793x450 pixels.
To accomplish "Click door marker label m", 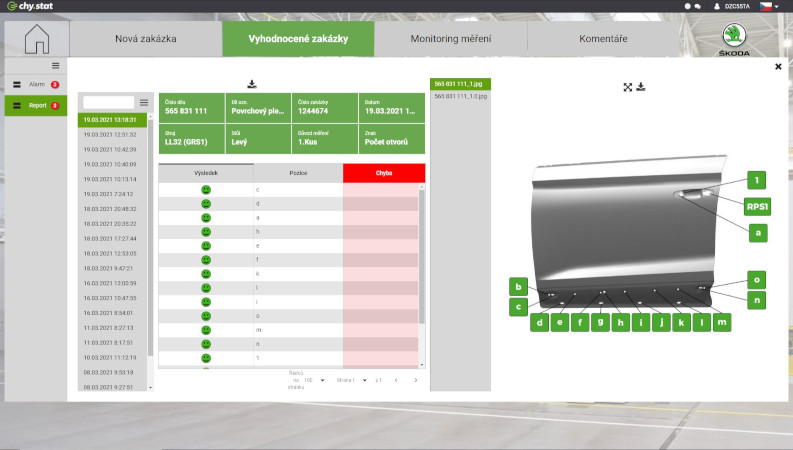I will (x=722, y=322).
